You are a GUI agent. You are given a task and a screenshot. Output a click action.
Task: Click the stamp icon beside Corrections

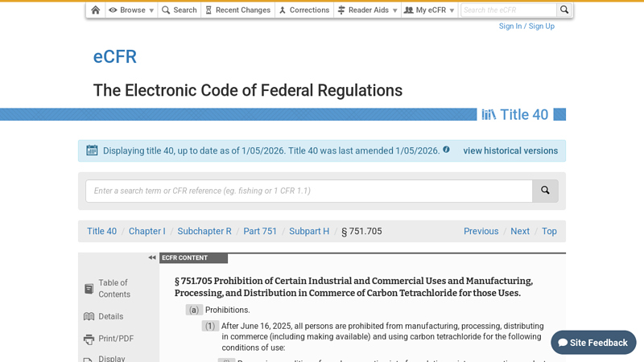(283, 10)
